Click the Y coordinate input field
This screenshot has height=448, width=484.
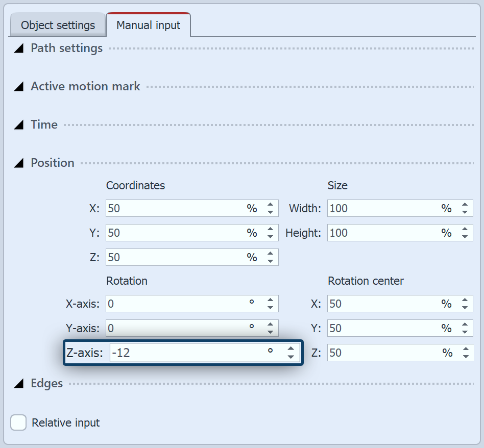point(174,233)
